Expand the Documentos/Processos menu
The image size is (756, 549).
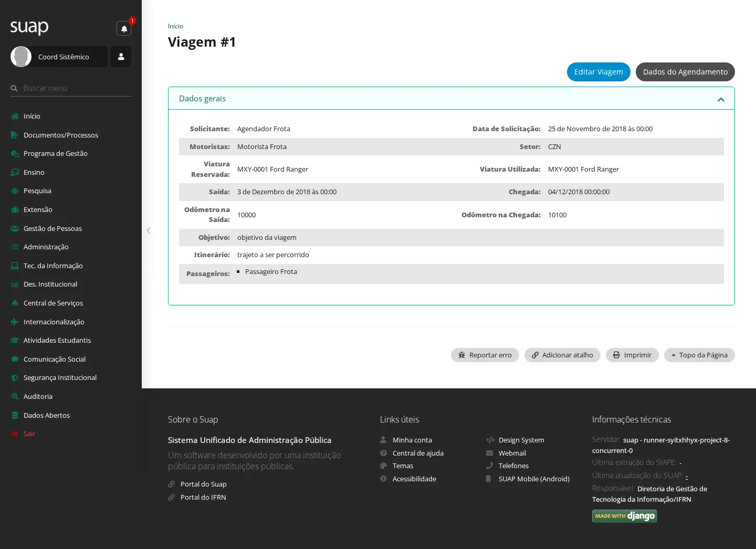[71, 135]
